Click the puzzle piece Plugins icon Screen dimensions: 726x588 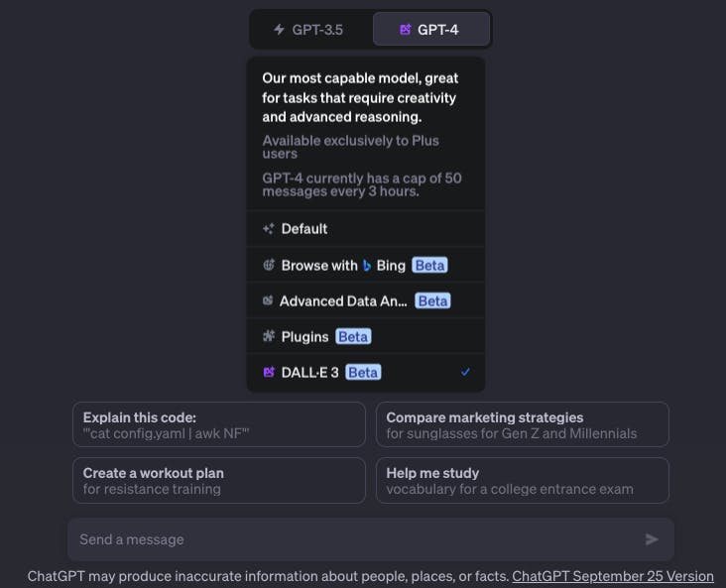click(269, 336)
